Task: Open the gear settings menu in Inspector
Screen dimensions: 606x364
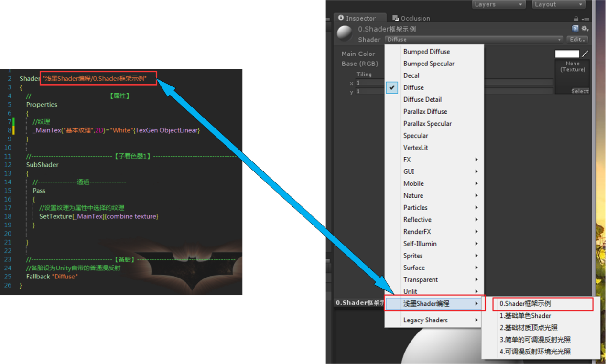Action: coord(584,29)
